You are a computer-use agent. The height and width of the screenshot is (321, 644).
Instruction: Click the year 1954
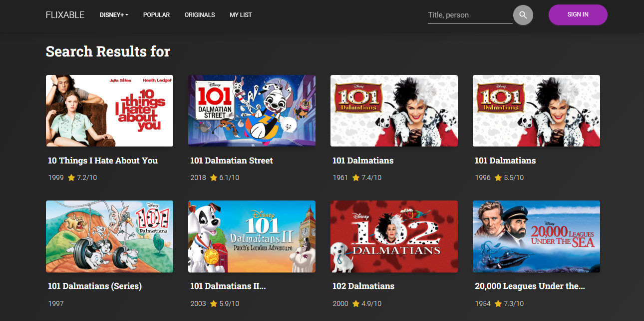[483, 303]
